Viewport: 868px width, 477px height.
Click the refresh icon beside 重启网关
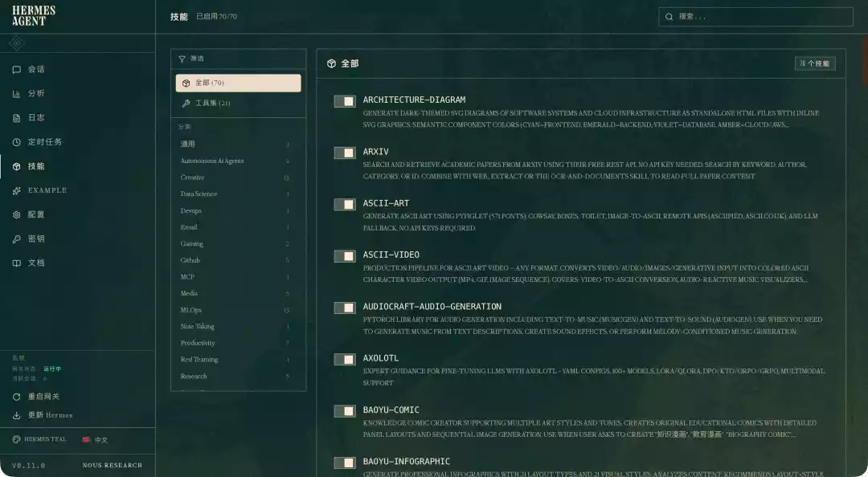coord(17,397)
